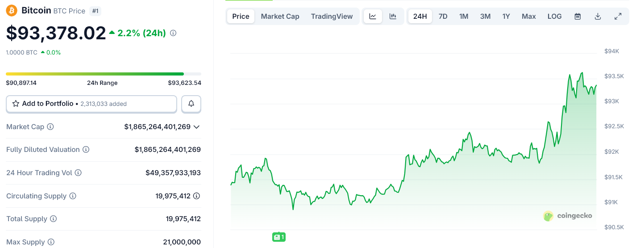Click Add to Portfolio button
The image size is (644, 248).
91,104
